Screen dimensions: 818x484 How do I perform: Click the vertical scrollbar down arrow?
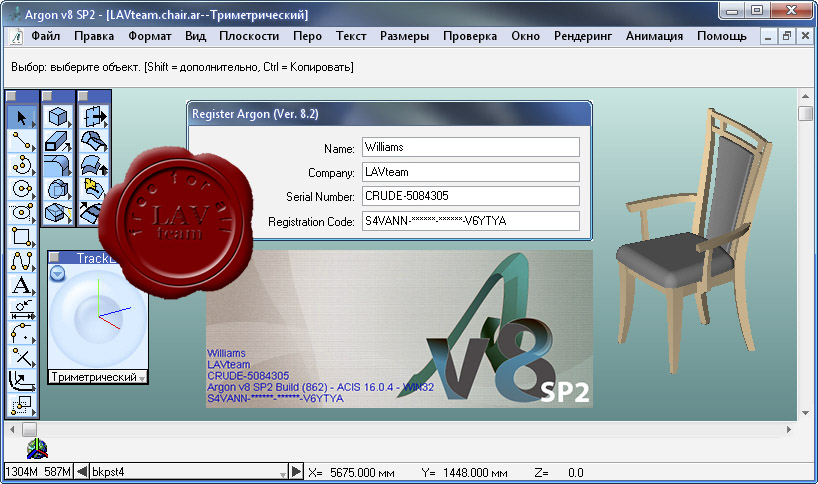pos(805,413)
